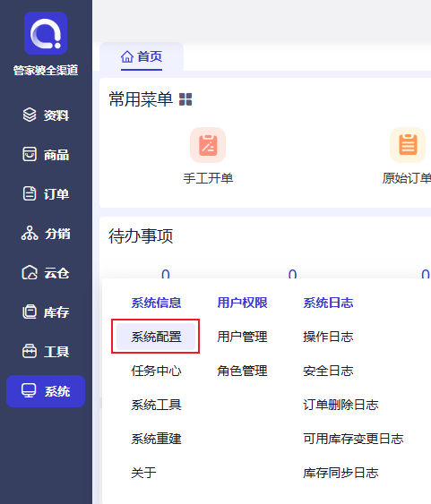Open the 商品 sidebar section
Viewport: 431px width, 504px height.
[x=46, y=155]
